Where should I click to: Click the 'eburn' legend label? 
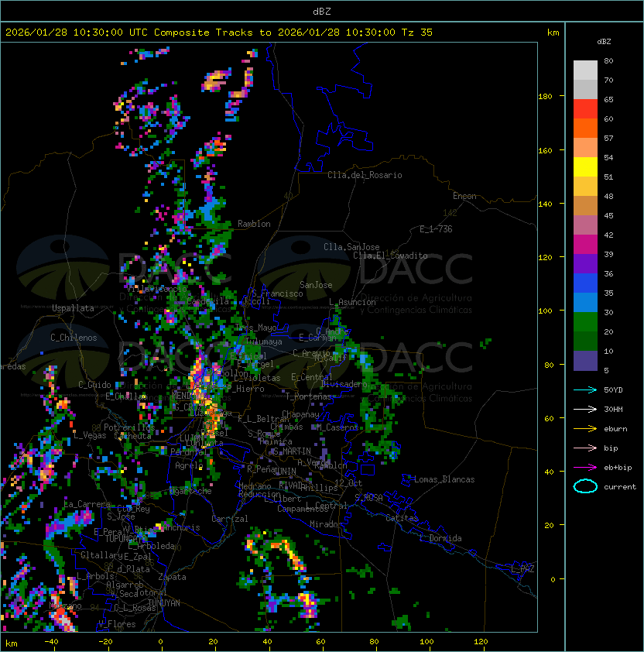(x=615, y=429)
